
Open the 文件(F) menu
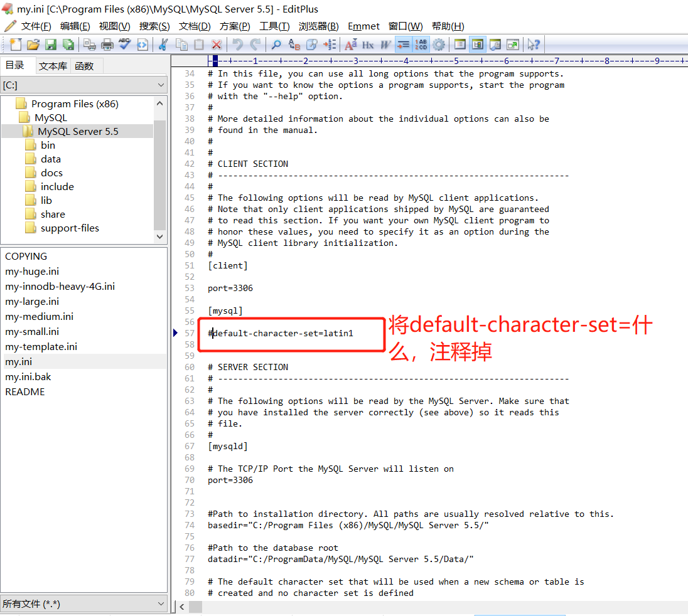pos(36,26)
